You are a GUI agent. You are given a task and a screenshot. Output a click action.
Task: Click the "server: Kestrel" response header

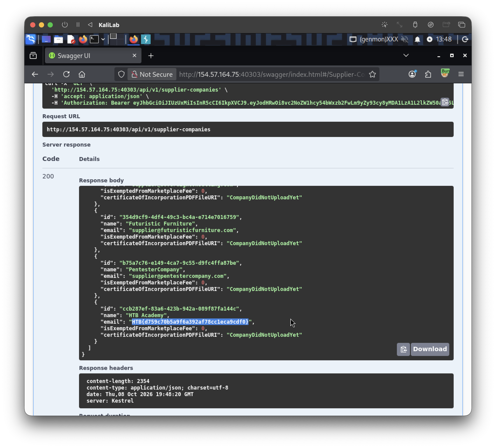click(110, 401)
